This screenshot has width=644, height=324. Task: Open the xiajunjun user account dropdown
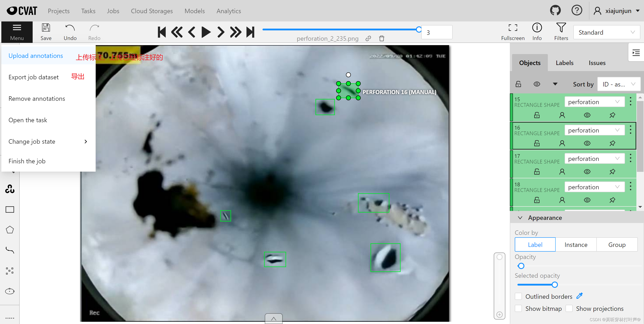pyautogui.click(x=616, y=11)
